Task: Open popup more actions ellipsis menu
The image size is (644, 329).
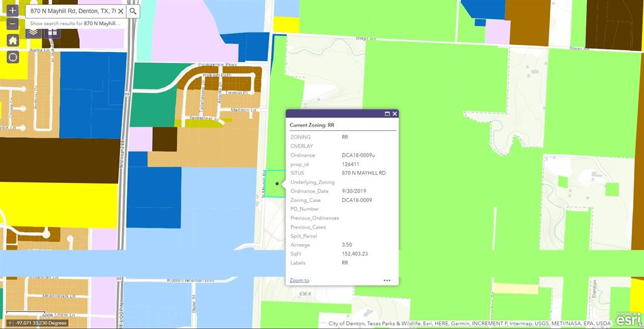Action: pos(387,281)
